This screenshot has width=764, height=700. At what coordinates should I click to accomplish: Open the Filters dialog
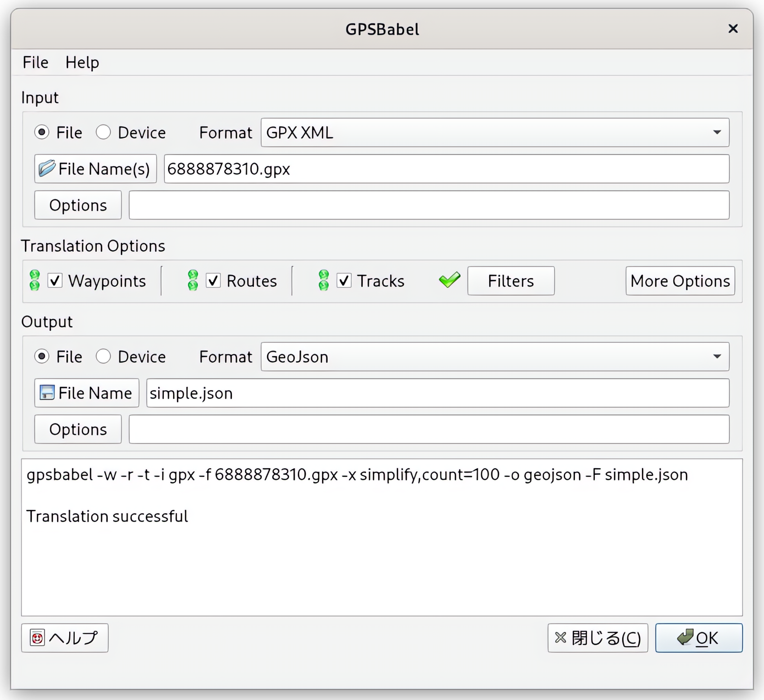[511, 281]
